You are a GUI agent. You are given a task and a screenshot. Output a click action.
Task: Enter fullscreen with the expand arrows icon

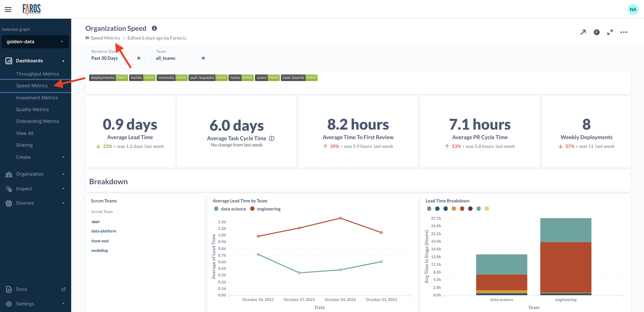(610, 32)
